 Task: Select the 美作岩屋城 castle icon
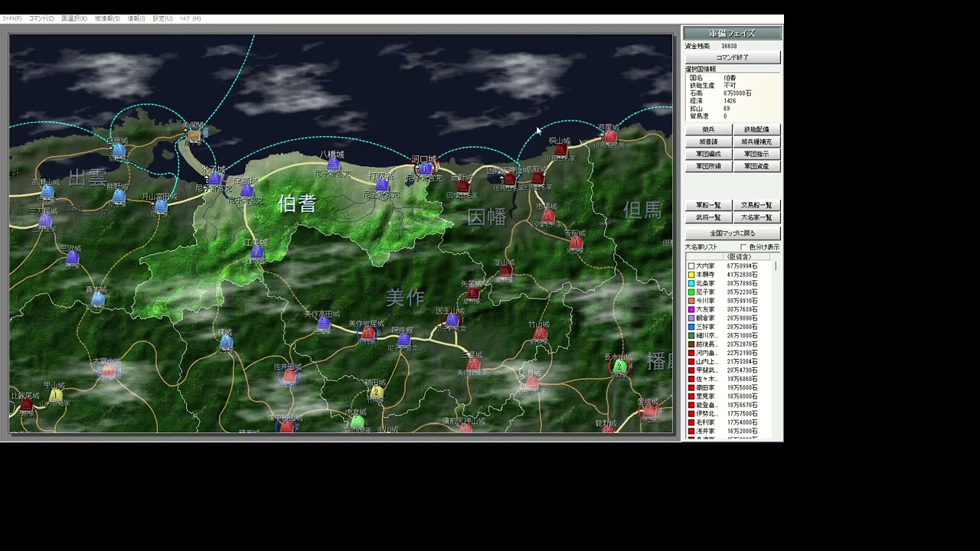[368, 333]
